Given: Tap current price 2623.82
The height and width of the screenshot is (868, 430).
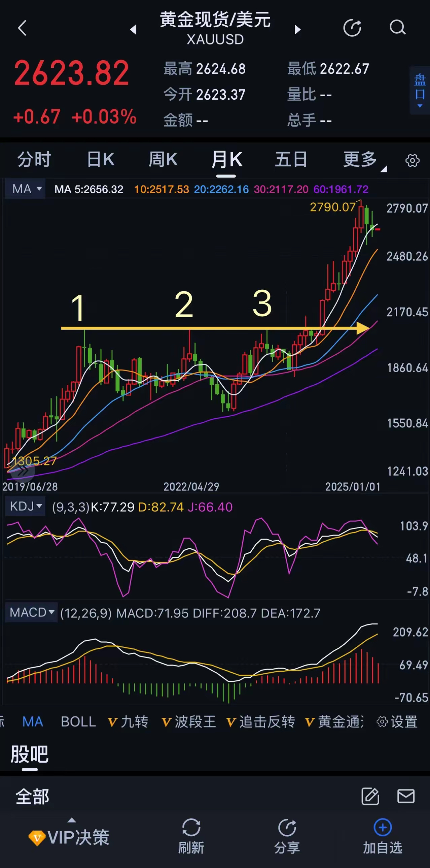Looking at the screenshot, I should pos(72,73).
